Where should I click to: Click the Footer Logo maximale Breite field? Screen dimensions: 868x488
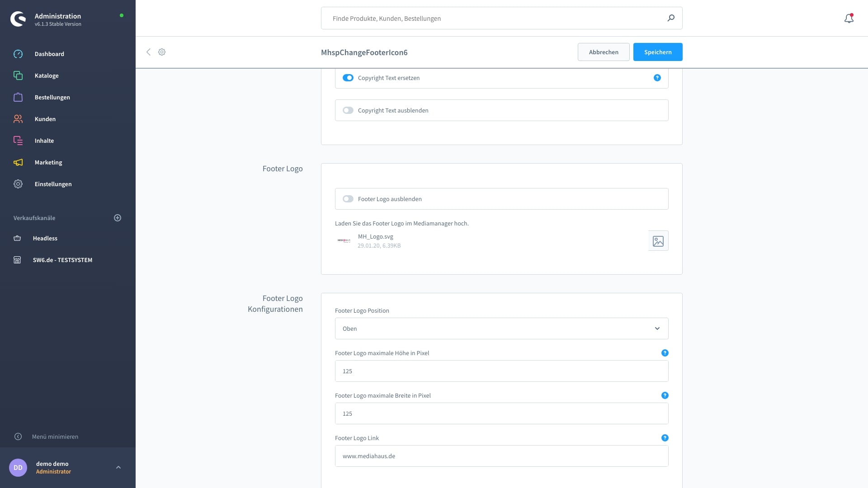click(501, 413)
